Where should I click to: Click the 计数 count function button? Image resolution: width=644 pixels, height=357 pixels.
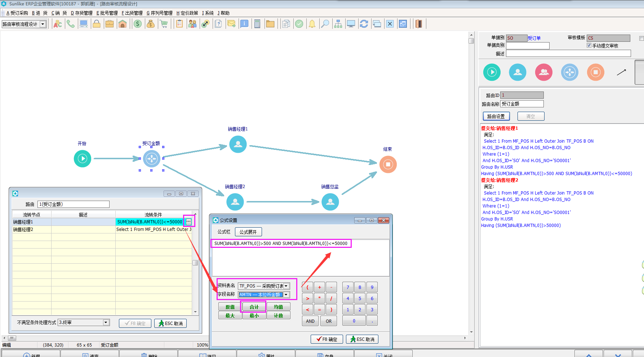coord(278,316)
